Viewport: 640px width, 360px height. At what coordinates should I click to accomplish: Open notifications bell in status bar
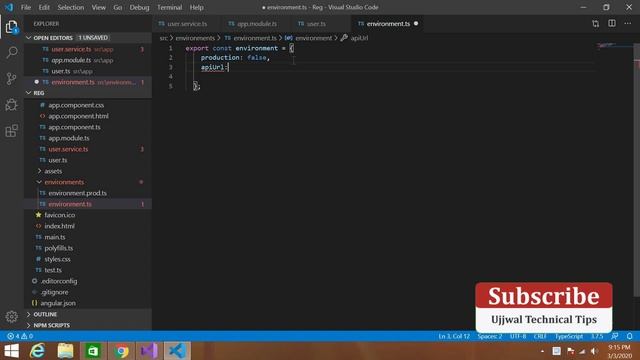pos(629,336)
